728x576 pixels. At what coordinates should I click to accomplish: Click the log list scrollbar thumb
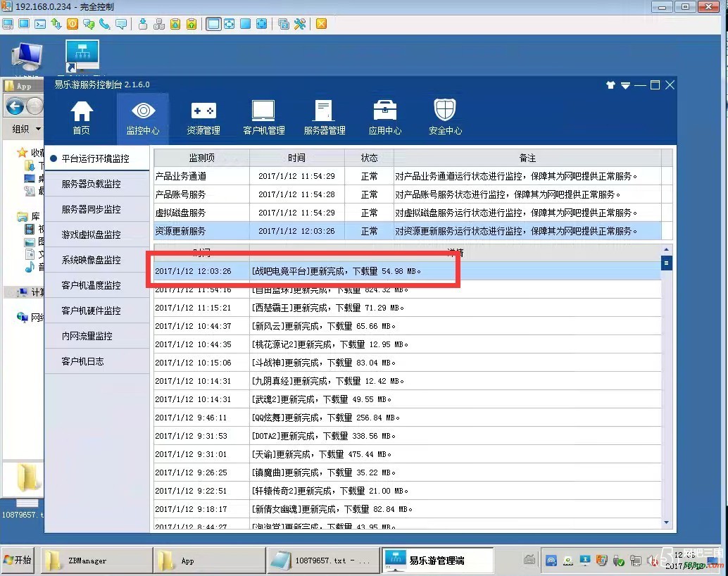(x=666, y=263)
